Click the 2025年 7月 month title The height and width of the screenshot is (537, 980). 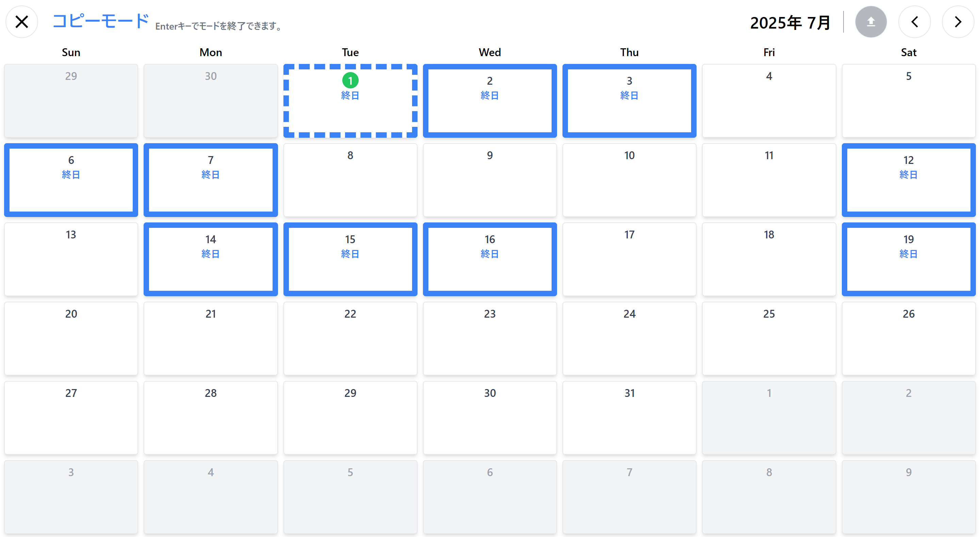[x=790, y=22]
